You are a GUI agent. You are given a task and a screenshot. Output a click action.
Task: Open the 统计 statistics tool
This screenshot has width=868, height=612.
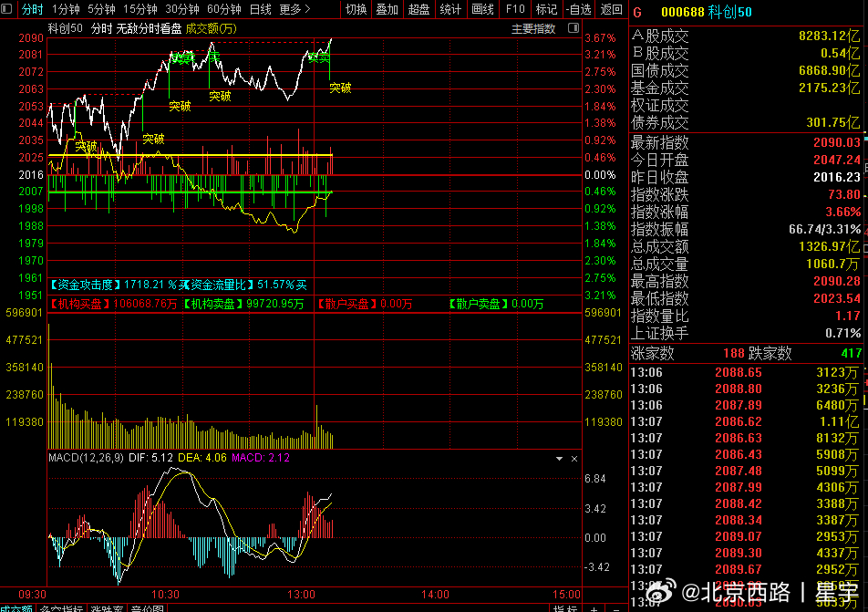pyautogui.click(x=450, y=9)
